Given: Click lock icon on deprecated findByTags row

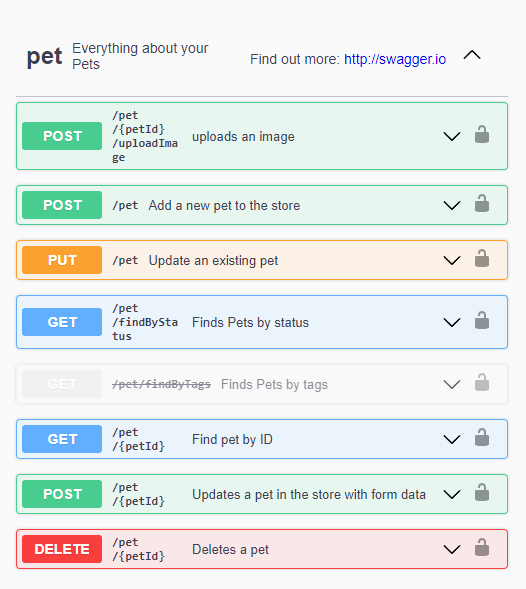Looking at the screenshot, I should click(482, 382).
